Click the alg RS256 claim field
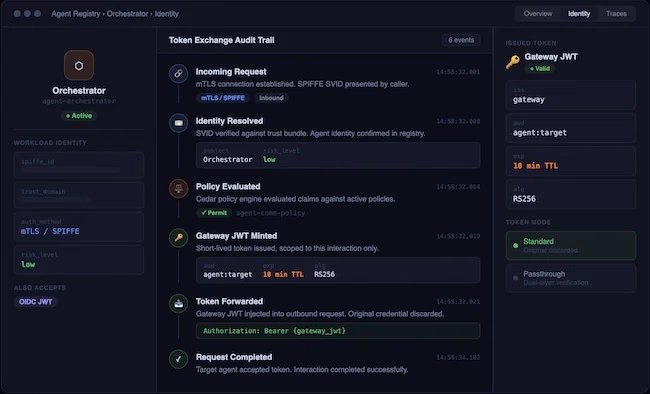This screenshot has width=650, height=394. click(571, 195)
